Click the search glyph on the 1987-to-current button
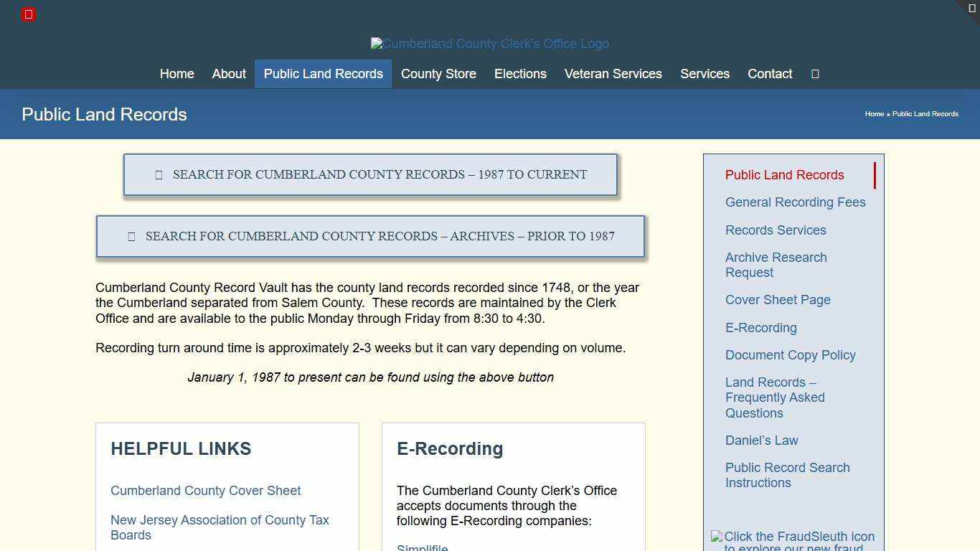Image resolution: width=980 pixels, height=551 pixels. click(159, 174)
